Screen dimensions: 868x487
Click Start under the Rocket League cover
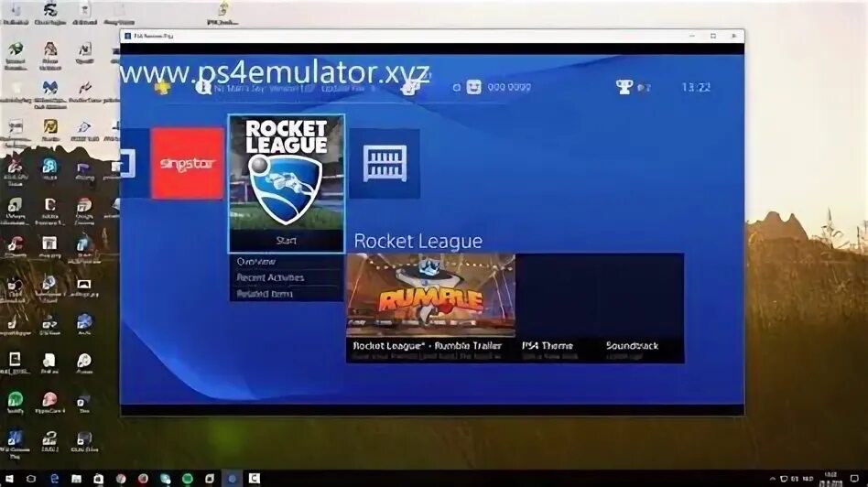(287, 241)
